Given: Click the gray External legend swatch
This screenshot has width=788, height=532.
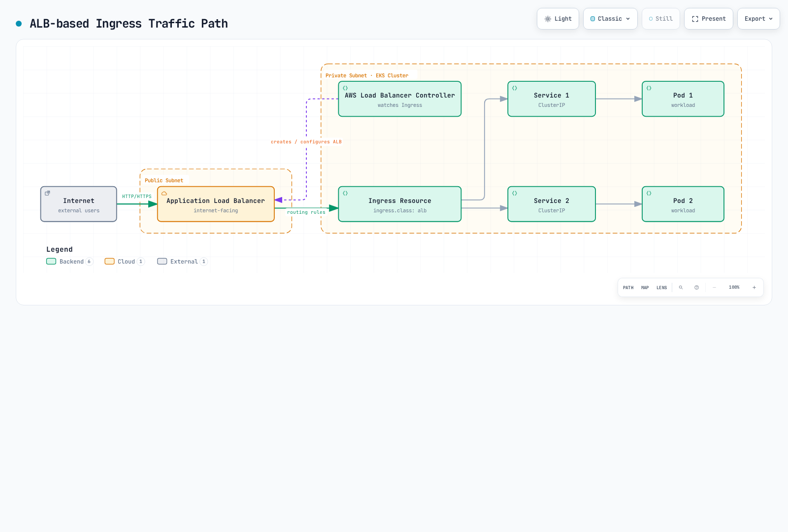Looking at the screenshot, I should point(162,262).
